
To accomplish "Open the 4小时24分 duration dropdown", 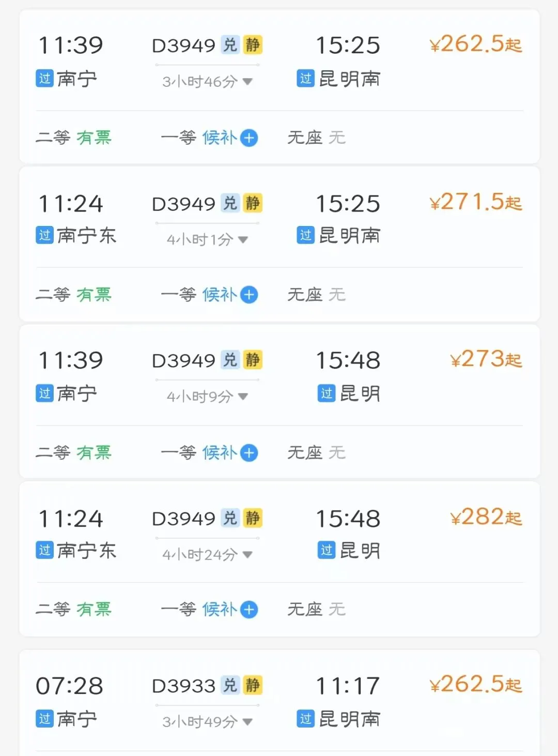I will coord(247,555).
